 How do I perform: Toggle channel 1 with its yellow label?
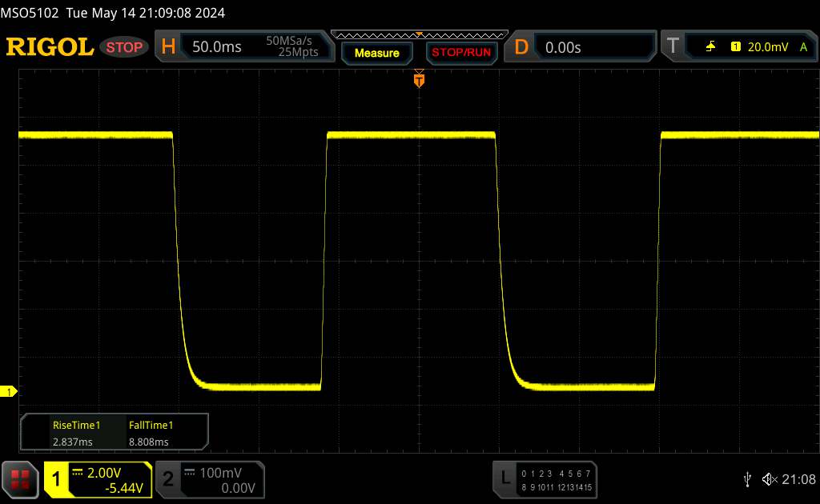(x=57, y=479)
